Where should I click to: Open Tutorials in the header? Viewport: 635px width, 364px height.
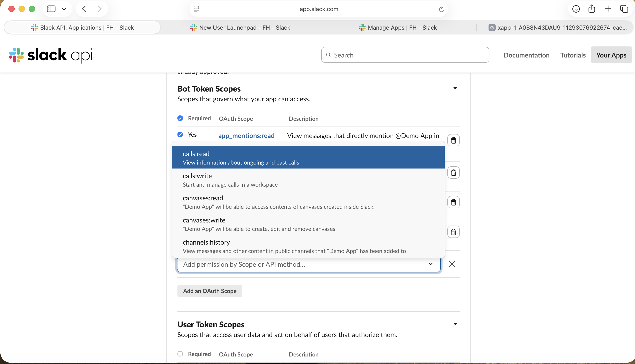pos(573,55)
